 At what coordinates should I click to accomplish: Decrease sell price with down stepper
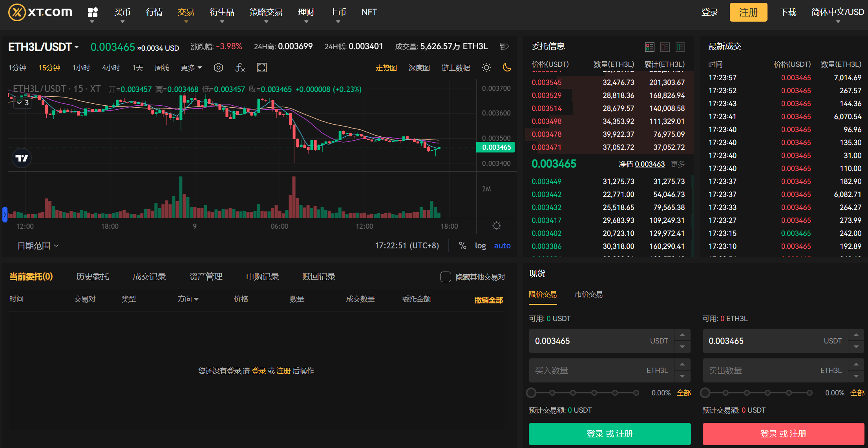[x=856, y=347]
